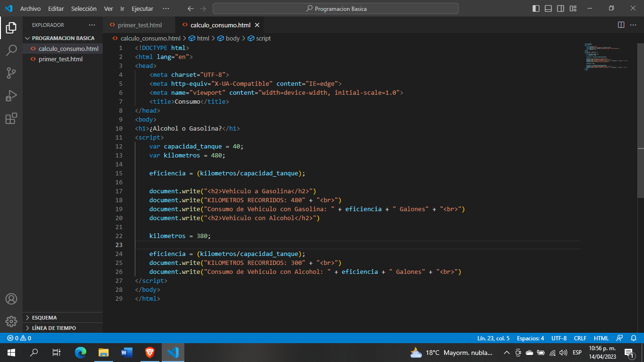This screenshot has width=644, height=362.
Task: Open the Accounts menu icon
Action: pos(11,299)
